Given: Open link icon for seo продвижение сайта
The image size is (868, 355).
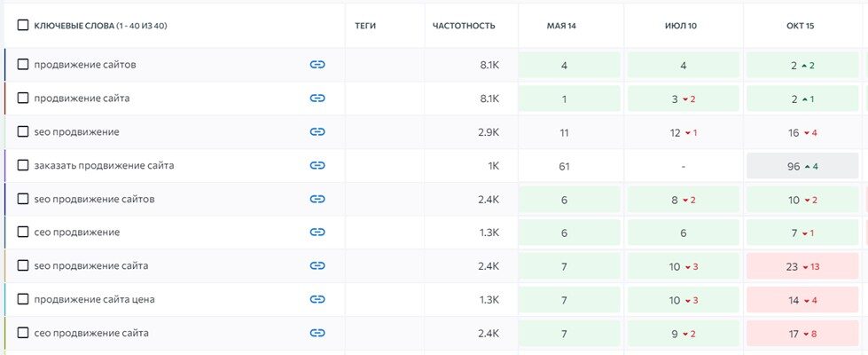Looking at the screenshot, I should point(317,266).
